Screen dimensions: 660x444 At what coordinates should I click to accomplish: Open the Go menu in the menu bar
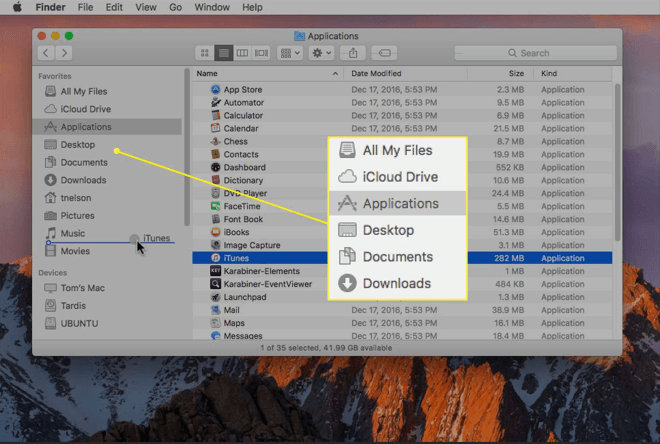point(175,7)
